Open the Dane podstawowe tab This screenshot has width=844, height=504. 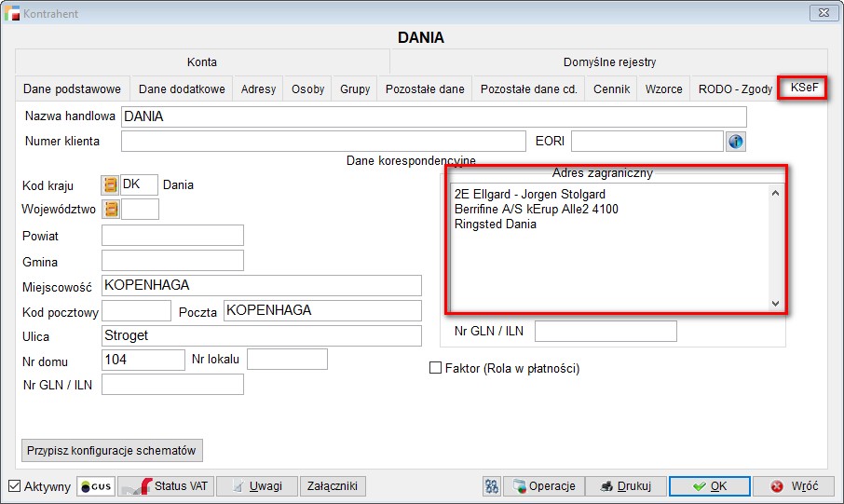pos(72,89)
